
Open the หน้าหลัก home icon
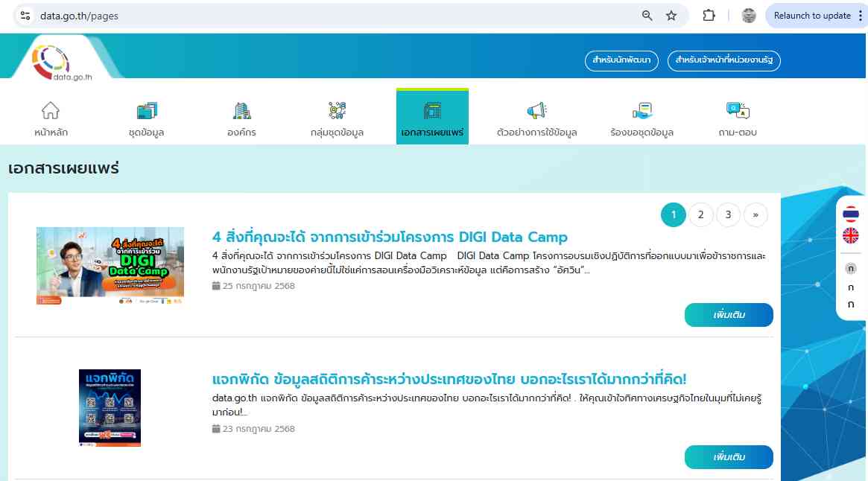click(51, 111)
